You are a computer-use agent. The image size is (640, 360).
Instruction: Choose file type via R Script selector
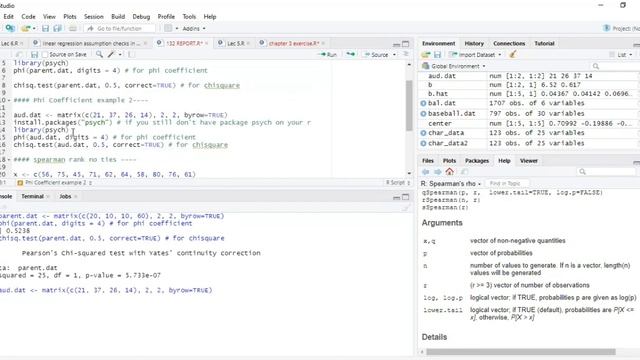[398, 183]
